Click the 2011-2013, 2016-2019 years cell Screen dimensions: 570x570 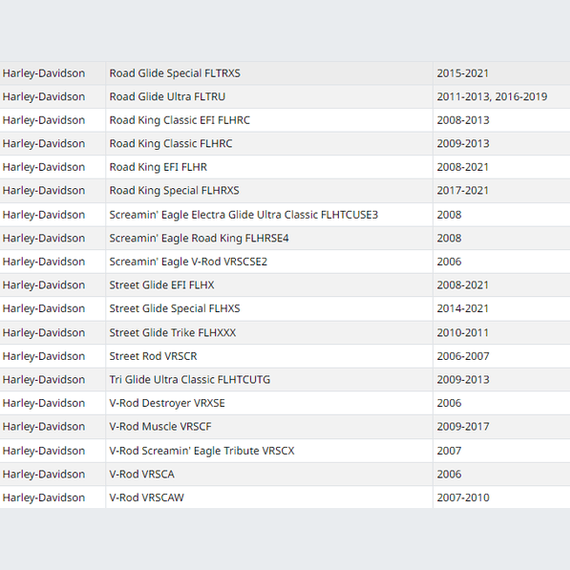coord(502,97)
